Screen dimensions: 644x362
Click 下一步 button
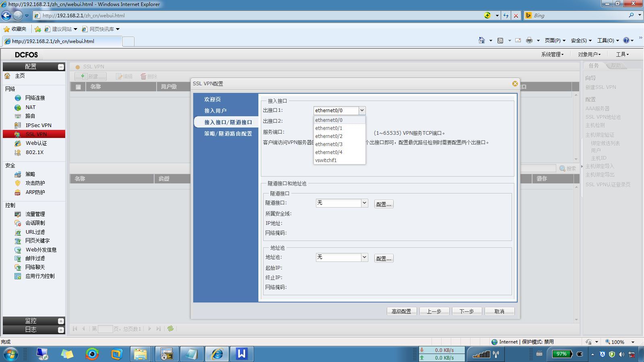pyautogui.click(x=467, y=311)
